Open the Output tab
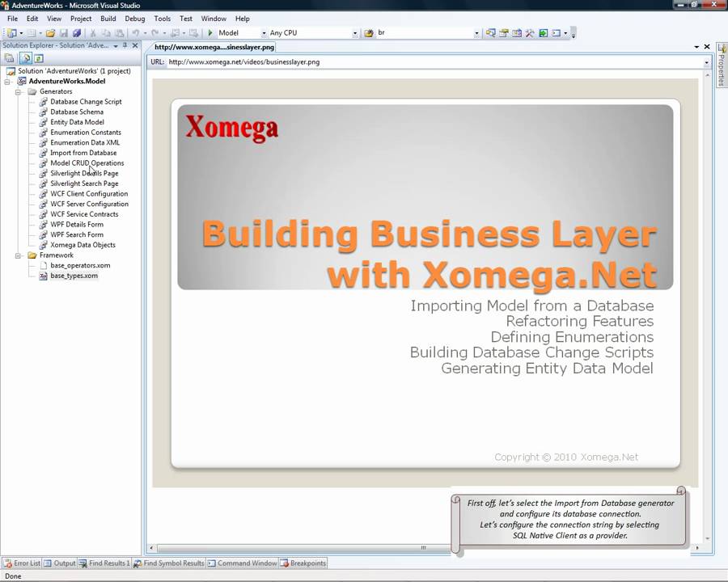This screenshot has width=728, height=582. click(59, 563)
